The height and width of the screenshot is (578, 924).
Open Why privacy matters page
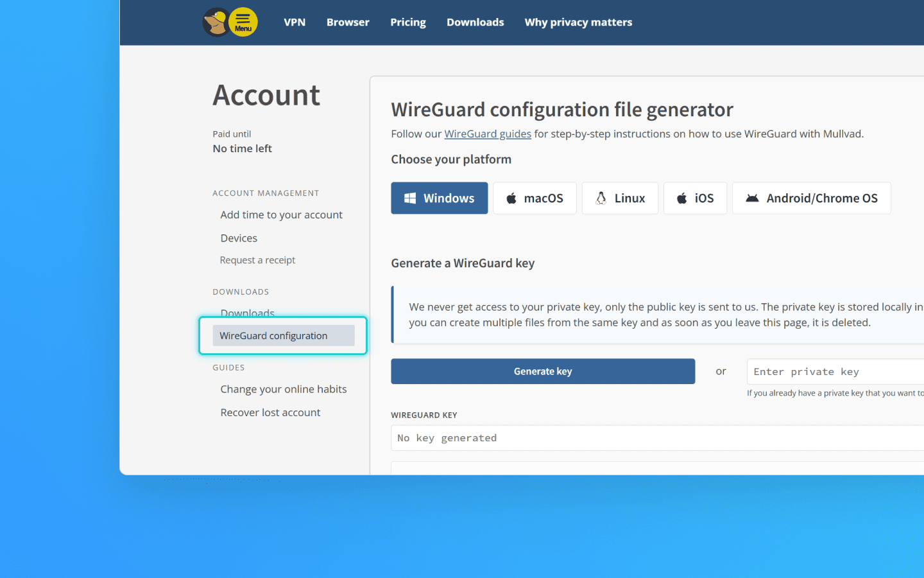(578, 22)
